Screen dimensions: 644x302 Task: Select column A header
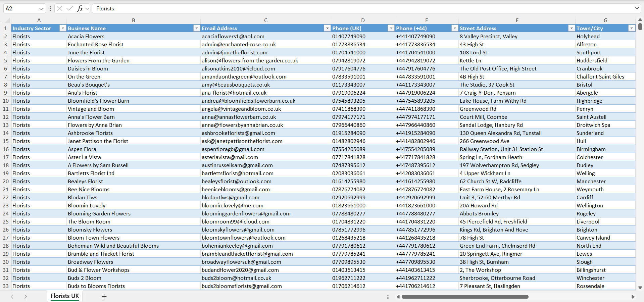tap(39, 20)
